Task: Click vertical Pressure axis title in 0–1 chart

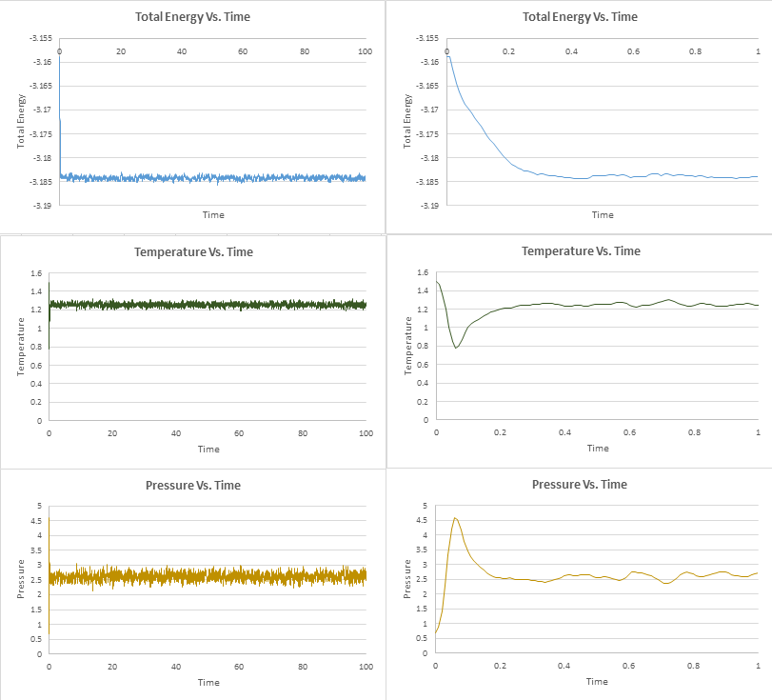Action: click(x=406, y=579)
